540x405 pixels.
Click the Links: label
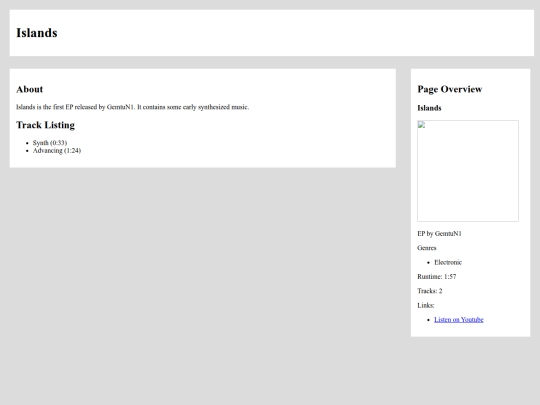tap(426, 305)
